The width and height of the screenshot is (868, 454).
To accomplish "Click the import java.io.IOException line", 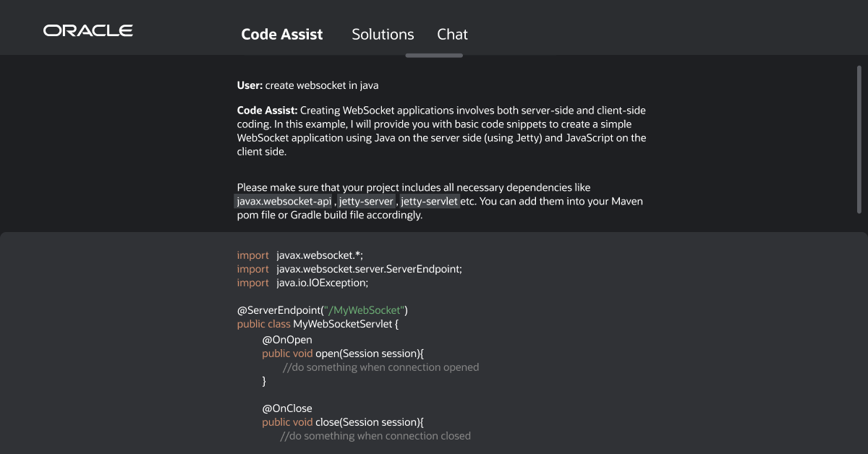I will 302,283.
